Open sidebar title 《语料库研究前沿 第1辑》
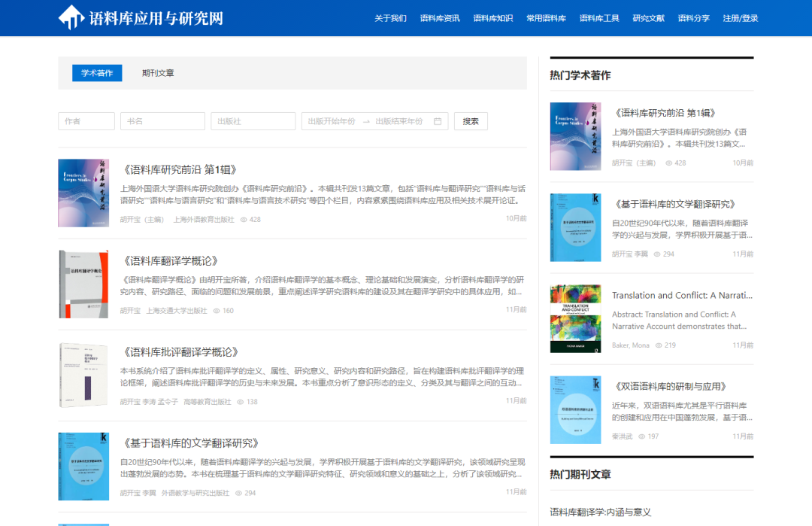812x526 pixels. 665,113
